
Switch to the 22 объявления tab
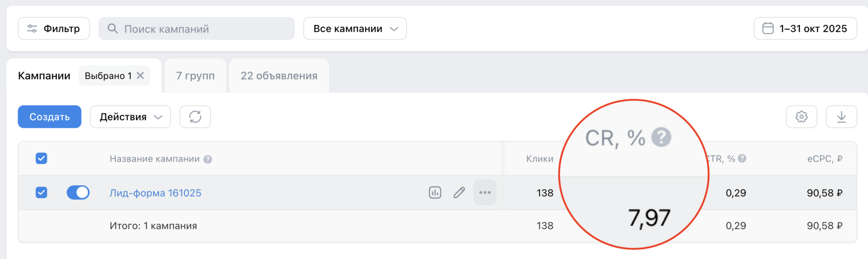[279, 76]
